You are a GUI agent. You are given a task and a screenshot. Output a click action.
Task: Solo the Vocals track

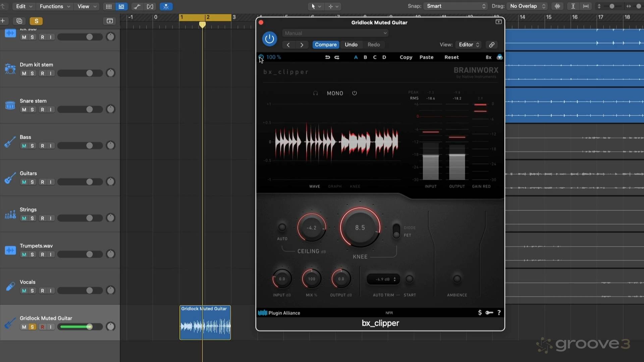pyautogui.click(x=32, y=291)
